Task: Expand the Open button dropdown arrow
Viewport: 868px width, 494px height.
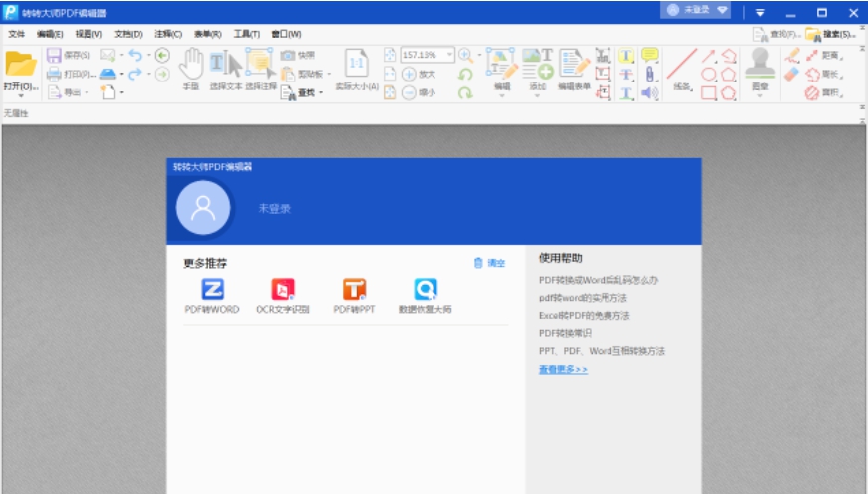Action: point(21,95)
